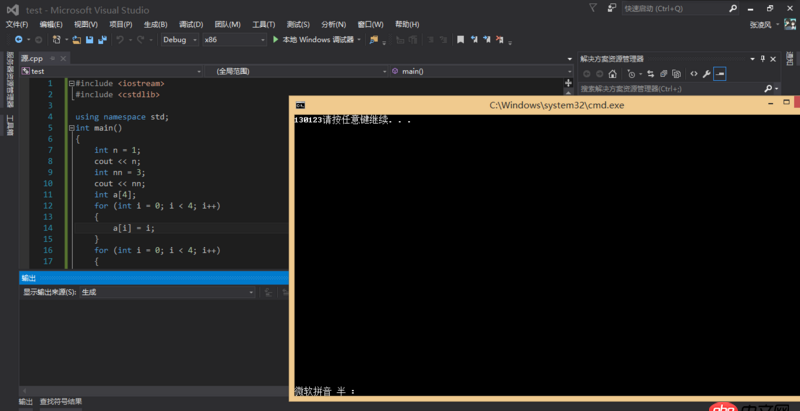The height and width of the screenshot is (411, 800).
Task: Click the pending changes filter clock icon
Action: 632,74
